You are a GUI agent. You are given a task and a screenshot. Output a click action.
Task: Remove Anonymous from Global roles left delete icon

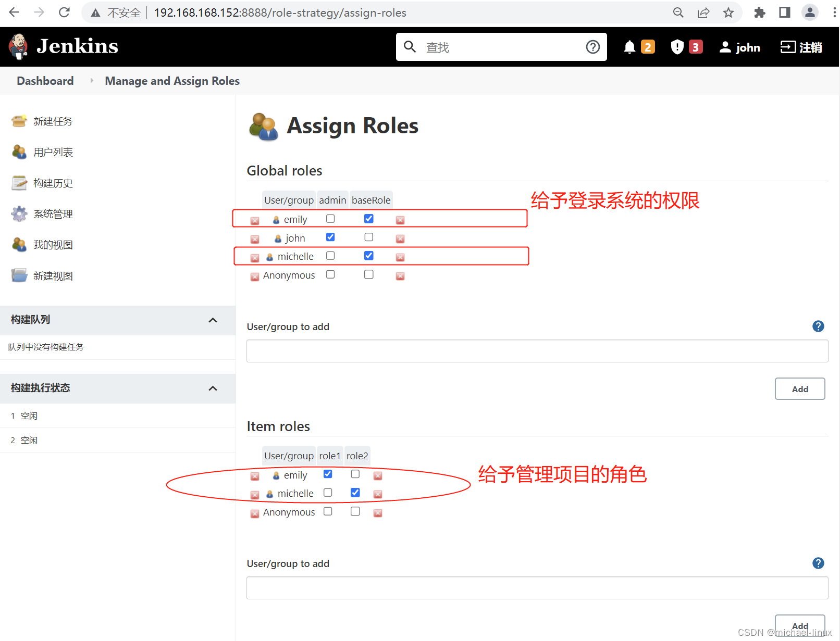[x=255, y=276]
